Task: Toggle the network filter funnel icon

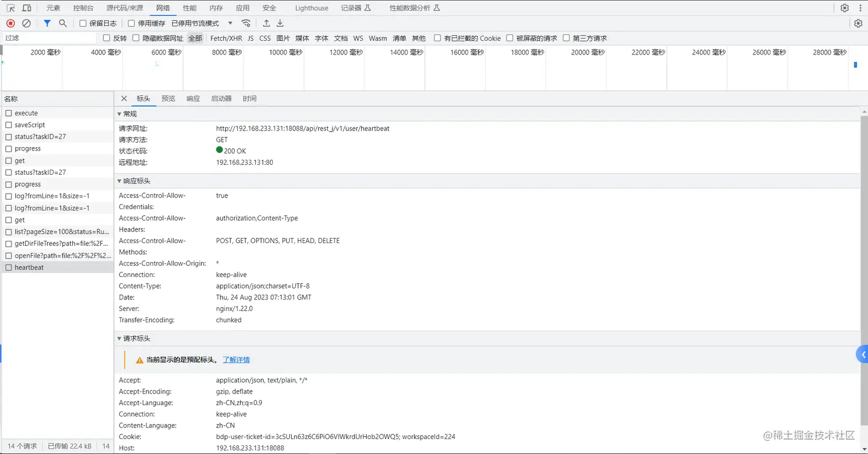Action: coord(47,23)
